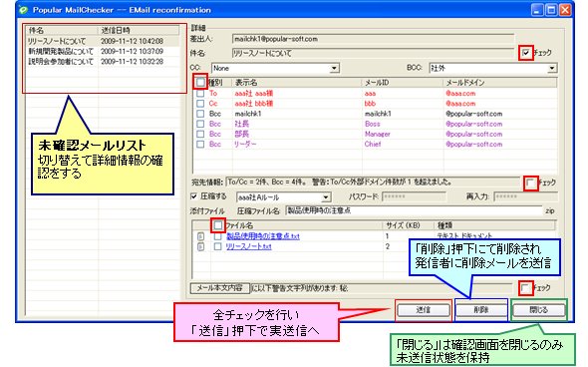Click the 表示名 column header
Image resolution: width=588 pixels, height=367 pixels.
297,82
